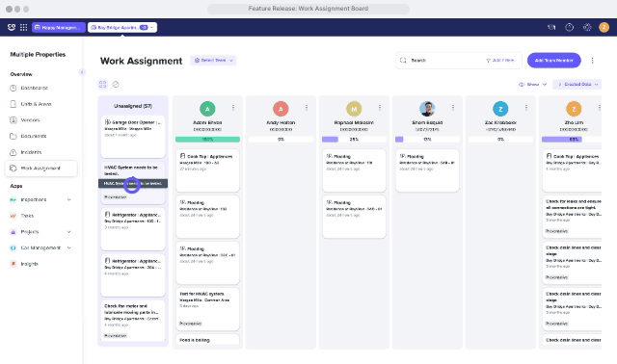Click the Zhe Lim column name
The width and height of the screenshot is (617, 364).
click(574, 122)
